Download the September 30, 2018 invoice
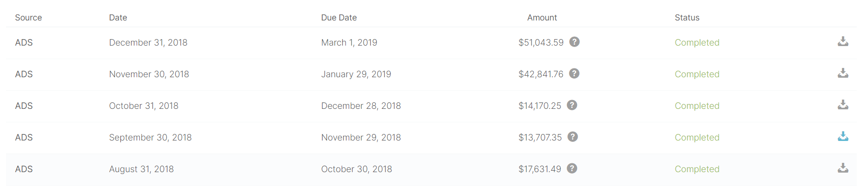 [843, 137]
